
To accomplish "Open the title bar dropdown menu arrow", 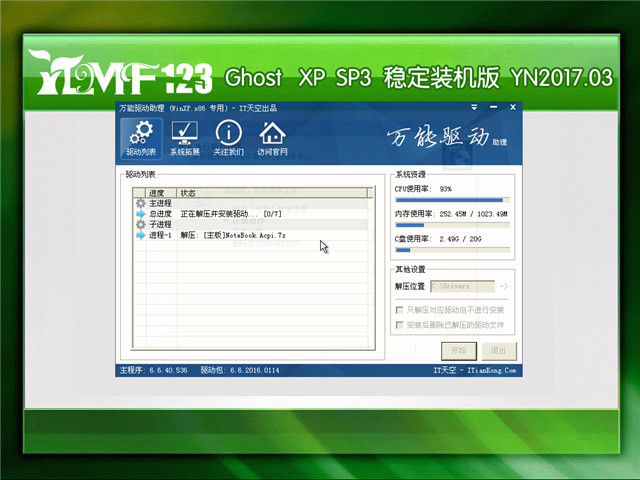I will coord(474,107).
